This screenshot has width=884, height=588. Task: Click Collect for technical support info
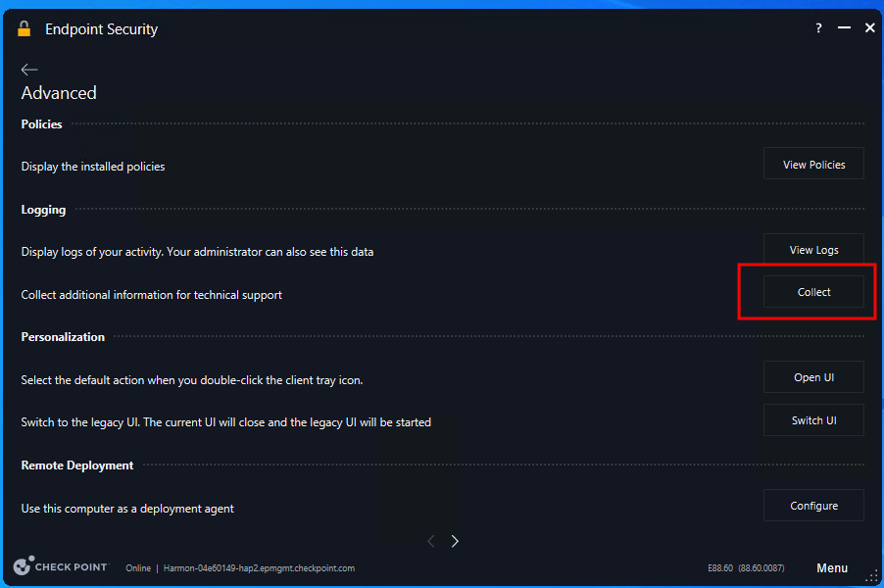pos(813,292)
